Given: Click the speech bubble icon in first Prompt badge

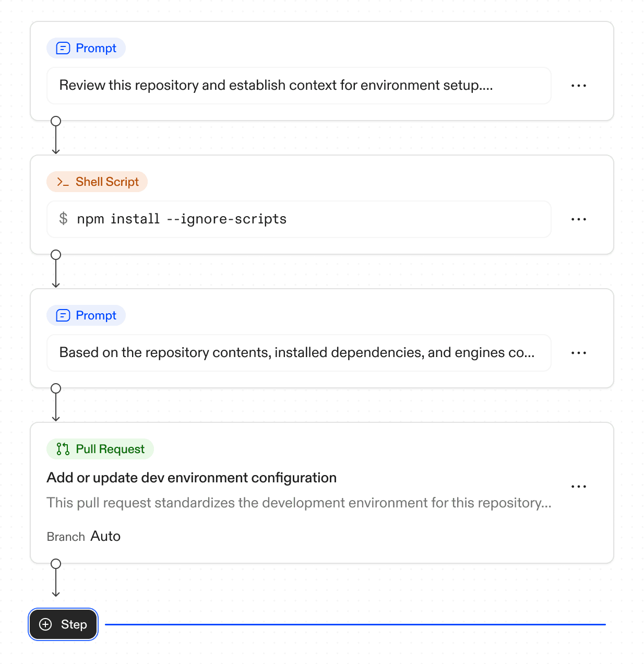Looking at the screenshot, I should 62,48.
